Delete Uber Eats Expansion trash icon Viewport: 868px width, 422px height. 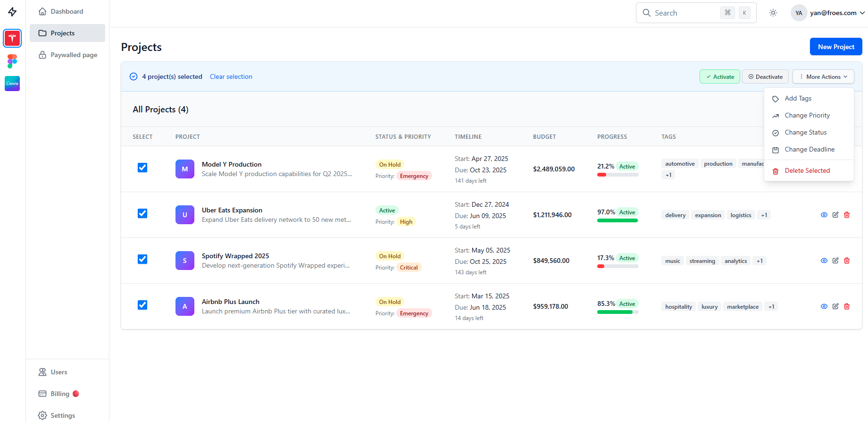[x=847, y=215]
